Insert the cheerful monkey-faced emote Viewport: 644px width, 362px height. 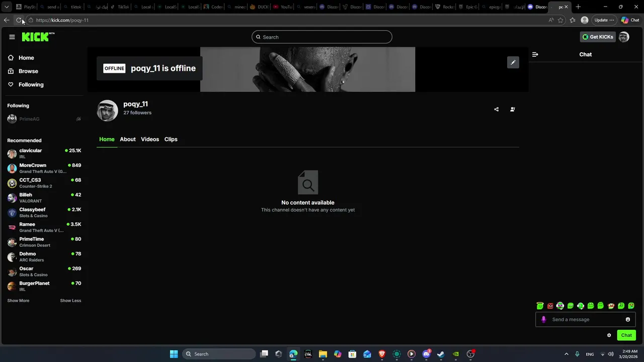pyautogui.click(x=611, y=306)
